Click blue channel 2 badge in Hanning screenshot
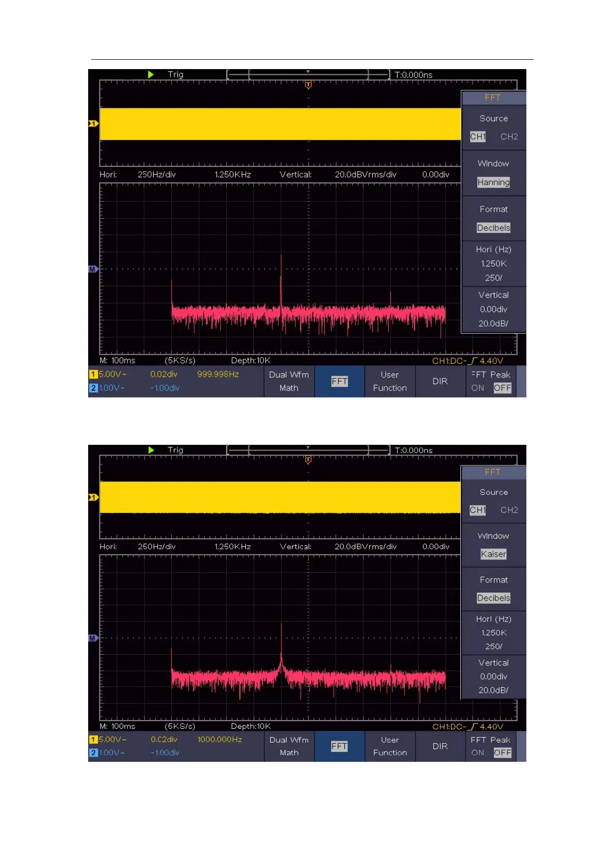 pos(93,388)
